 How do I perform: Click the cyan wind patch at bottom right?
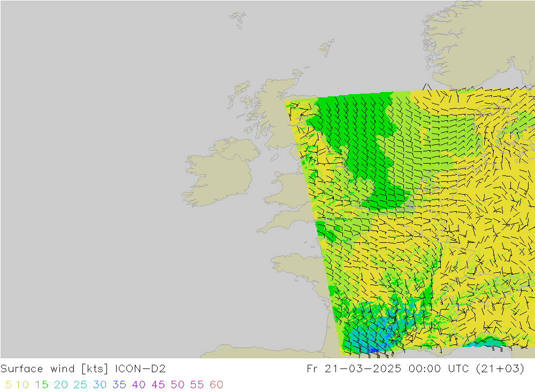(x=484, y=342)
